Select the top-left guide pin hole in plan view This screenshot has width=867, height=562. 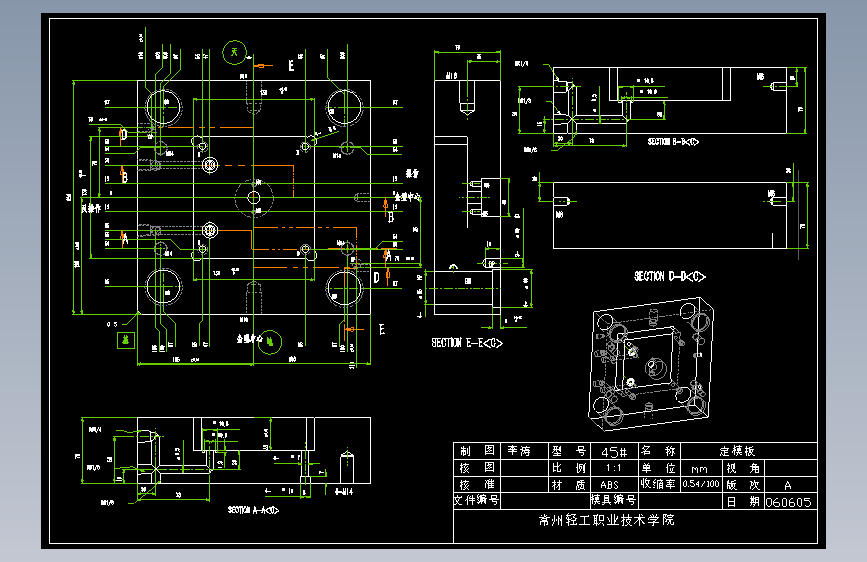click(164, 106)
